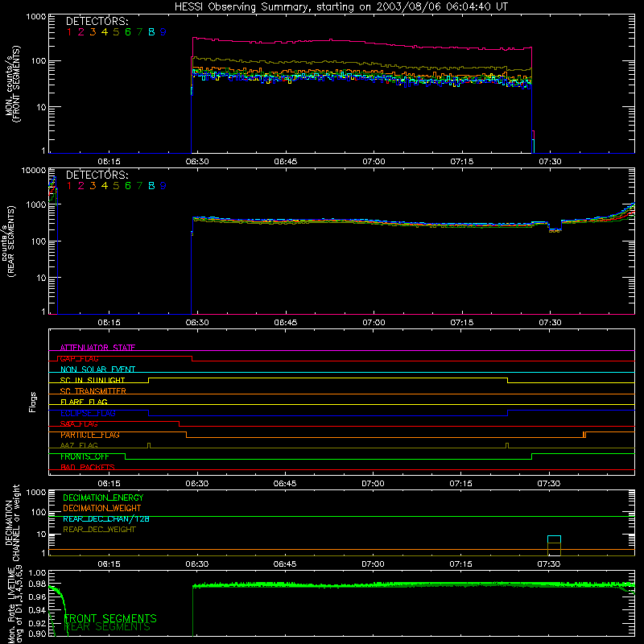Click DECIMATION CHANNEL or weight axis title
The image size is (644, 644).
(x=12, y=524)
